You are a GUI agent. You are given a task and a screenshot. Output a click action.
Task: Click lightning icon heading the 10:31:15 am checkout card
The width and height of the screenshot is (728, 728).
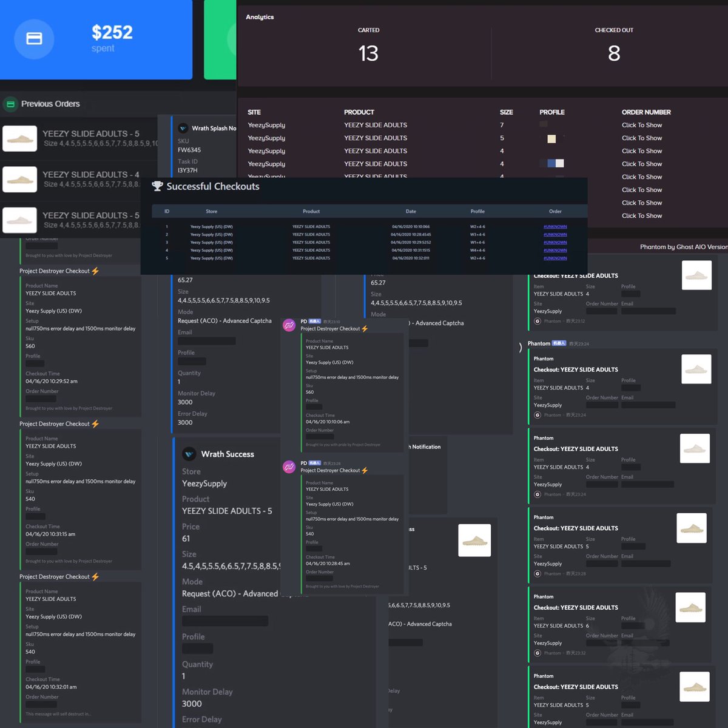95,424
